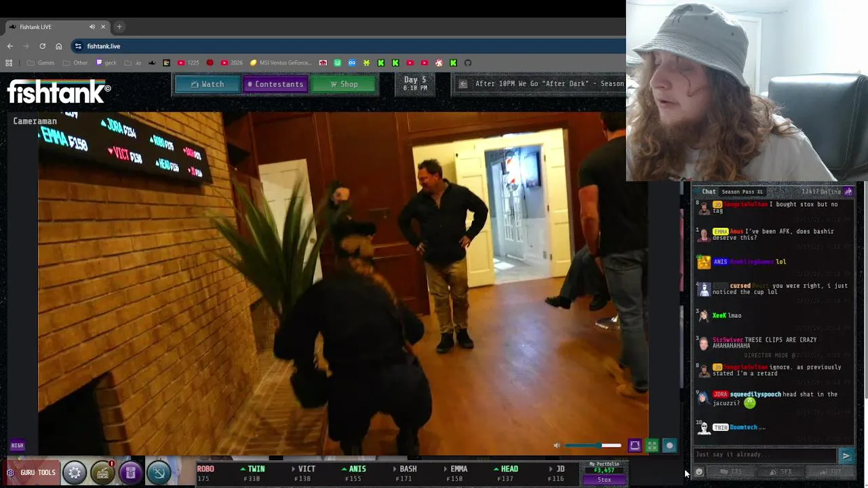This screenshot has width=868, height=488.
Task: Open the Shop tab
Action: click(344, 84)
